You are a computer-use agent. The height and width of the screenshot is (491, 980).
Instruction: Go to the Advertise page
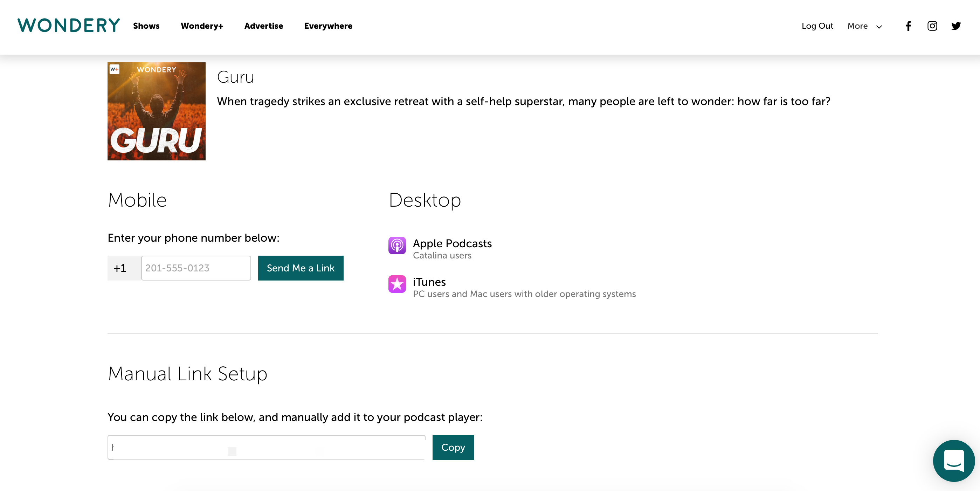point(263,26)
